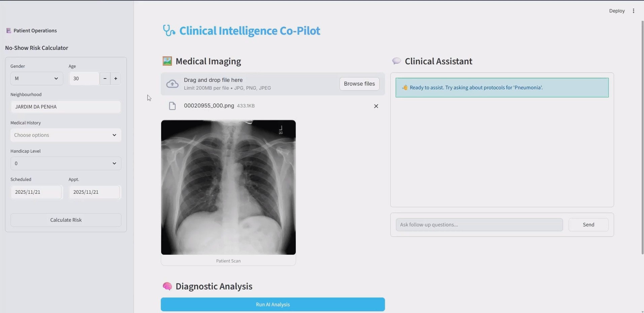Click the file icon beside 00020955_000.png
The width and height of the screenshot is (644, 313).
pyautogui.click(x=173, y=106)
